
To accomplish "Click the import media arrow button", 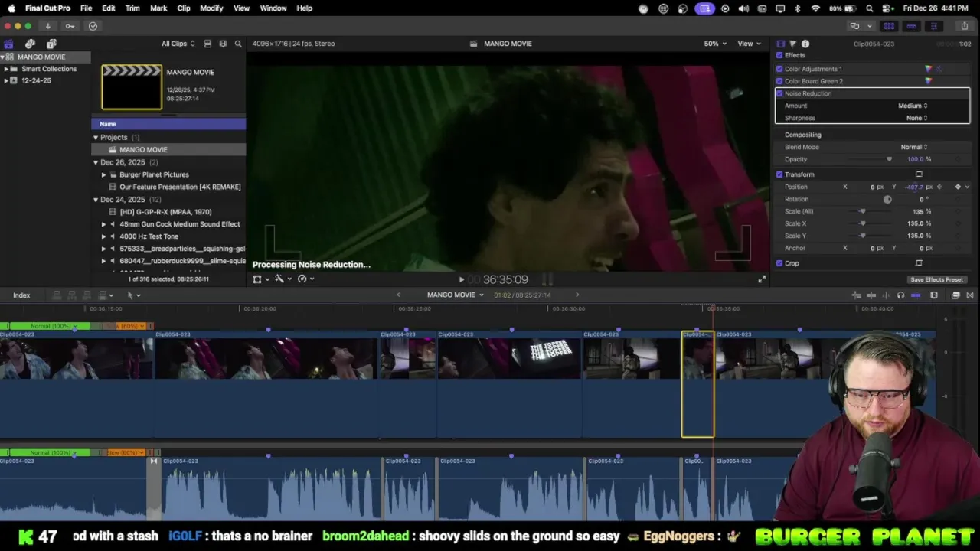I will click(x=47, y=26).
